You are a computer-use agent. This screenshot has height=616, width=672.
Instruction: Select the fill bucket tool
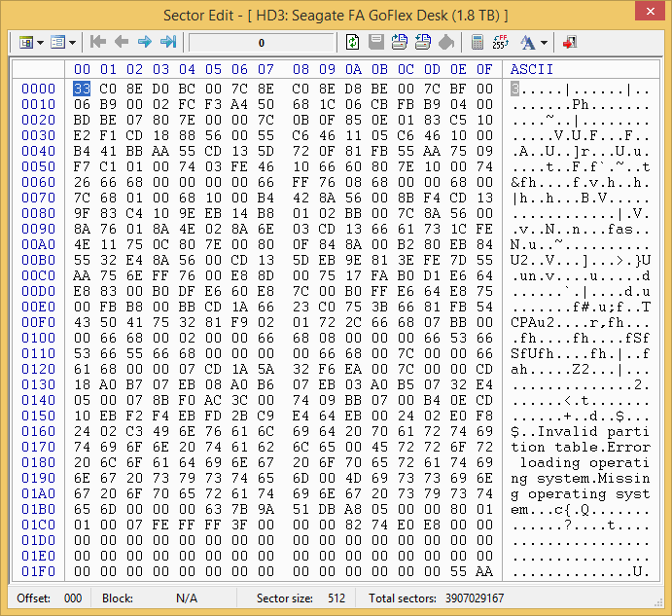446,43
